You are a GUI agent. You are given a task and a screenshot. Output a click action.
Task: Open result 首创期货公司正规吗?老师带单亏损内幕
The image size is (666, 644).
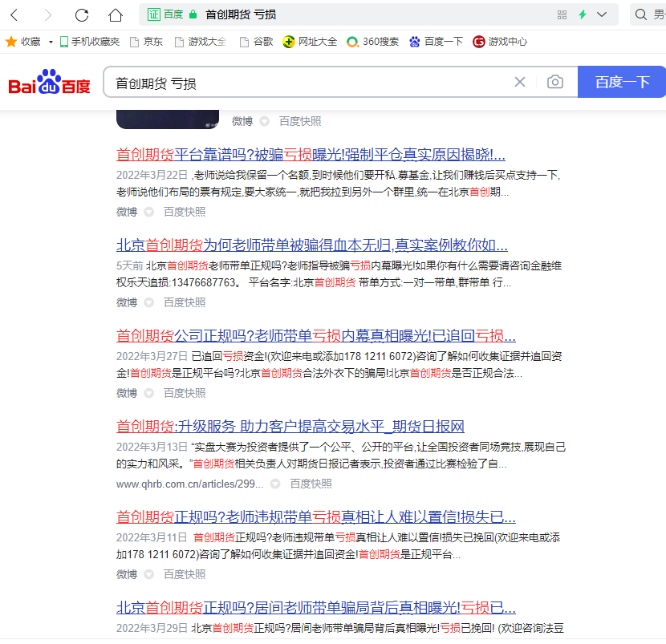[x=316, y=336]
